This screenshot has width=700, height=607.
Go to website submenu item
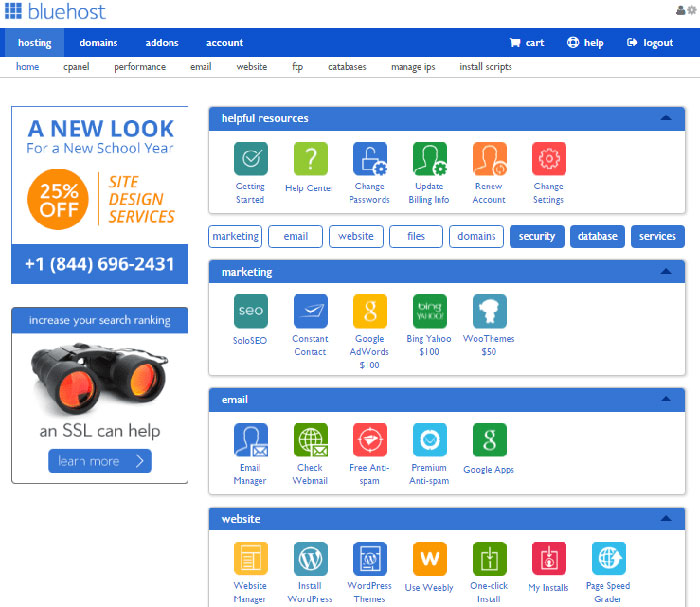pyautogui.click(x=252, y=67)
